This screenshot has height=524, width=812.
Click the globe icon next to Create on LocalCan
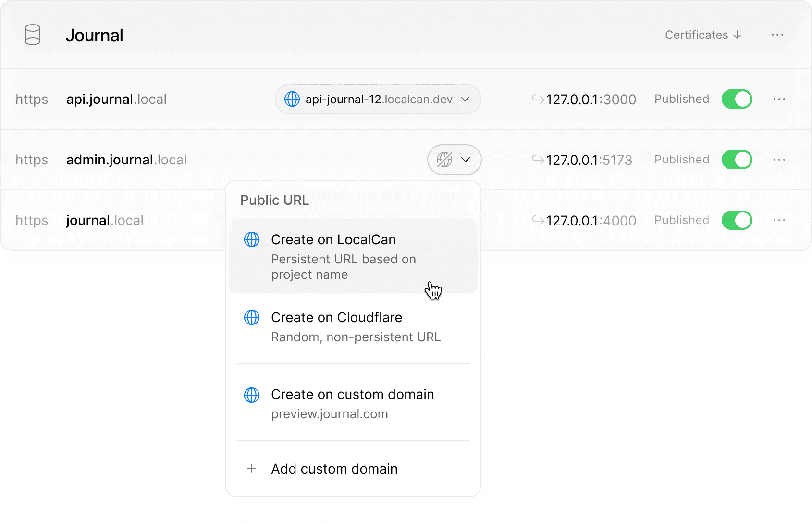[x=252, y=239]
